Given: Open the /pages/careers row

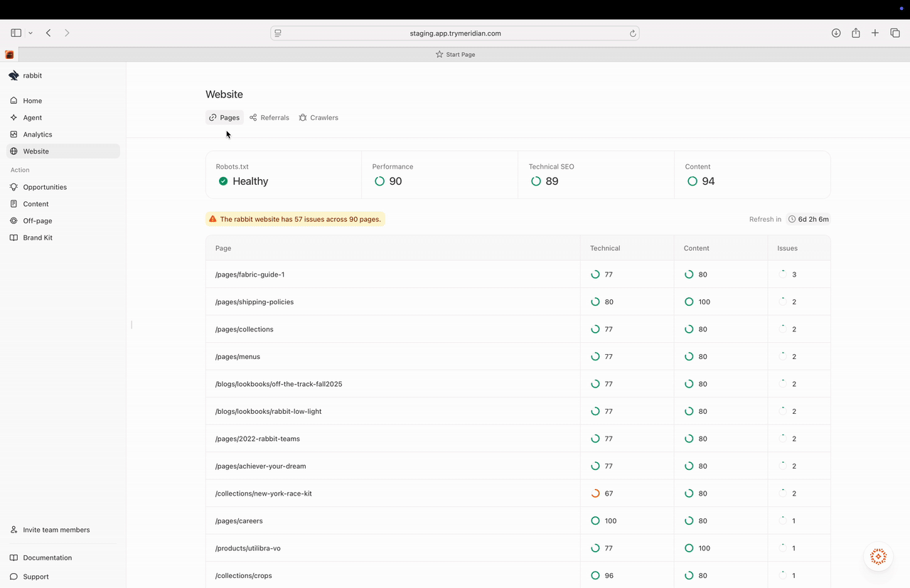Looking at the screenshot, I should 518,520.
